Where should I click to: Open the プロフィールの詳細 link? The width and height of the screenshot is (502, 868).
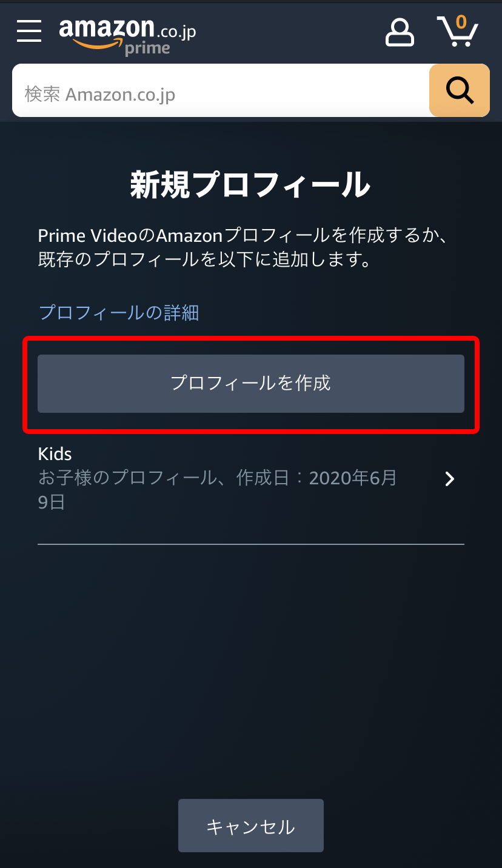pyautogui.click(x=119, y=313)
